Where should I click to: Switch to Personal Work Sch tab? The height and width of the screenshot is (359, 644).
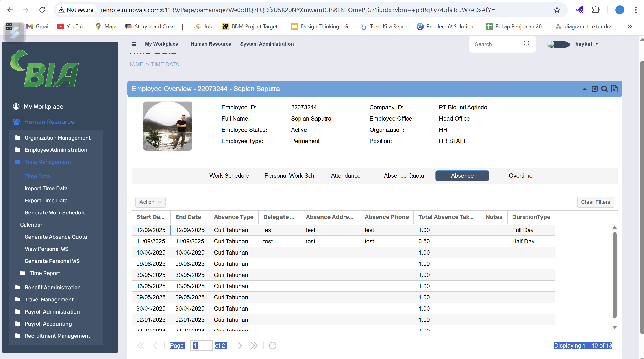pos(289,176)
